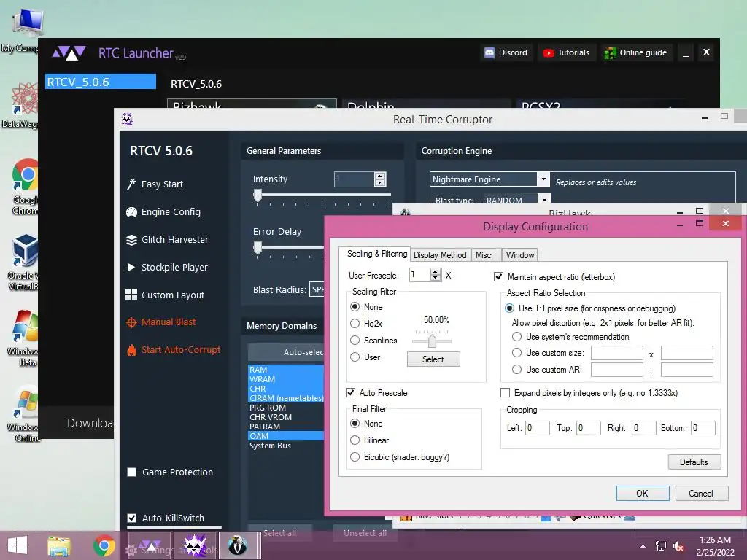Image resolution: width=747 pixels, height=560 pixels.
Task: Click the Bottom cropping field
Action: (703, 428)
